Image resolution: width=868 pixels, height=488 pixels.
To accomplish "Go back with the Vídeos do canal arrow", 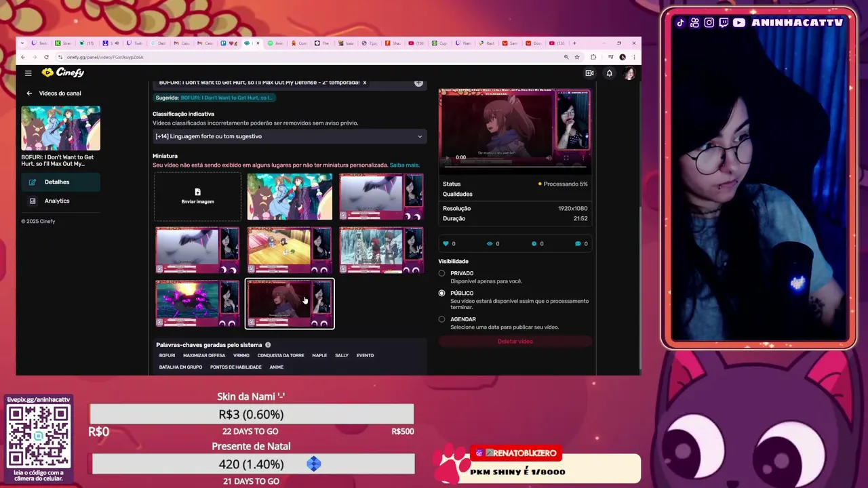I will pos(29,94).
